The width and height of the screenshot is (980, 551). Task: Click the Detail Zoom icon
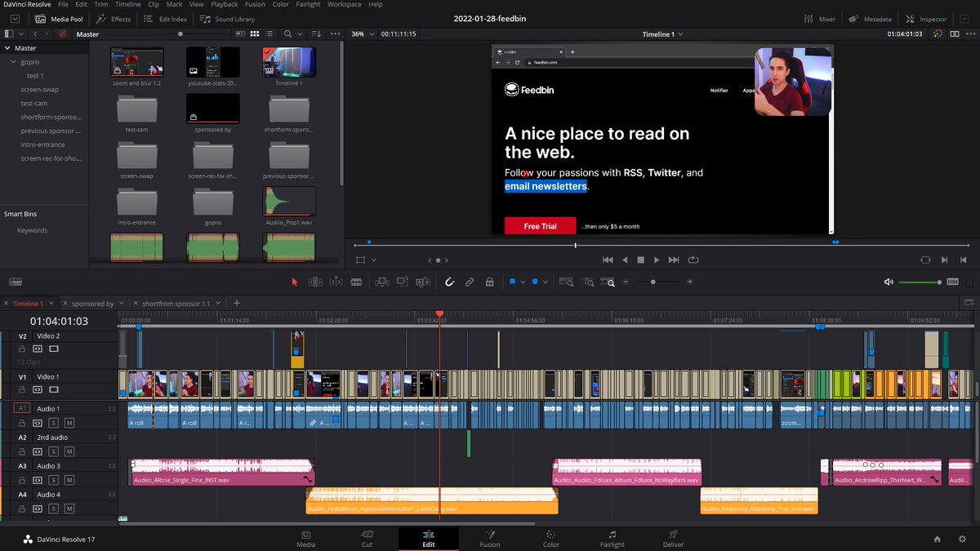tap(588, 282)
